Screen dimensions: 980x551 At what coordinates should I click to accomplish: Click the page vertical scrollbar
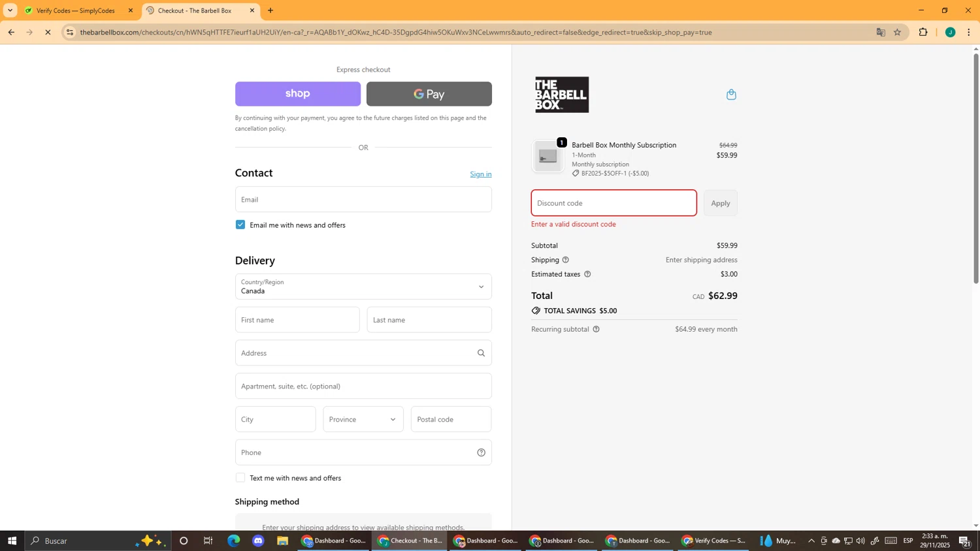coord(976,168)
